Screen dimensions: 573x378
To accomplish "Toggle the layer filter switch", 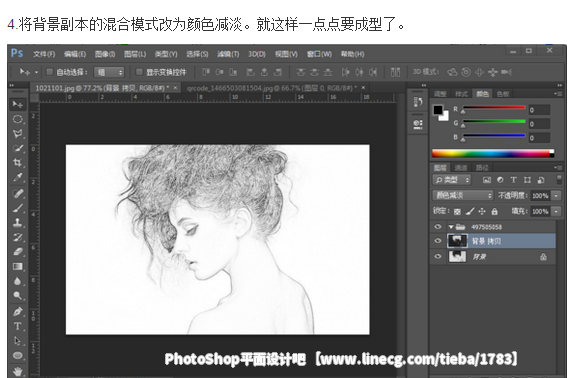I will coord(559,179).
